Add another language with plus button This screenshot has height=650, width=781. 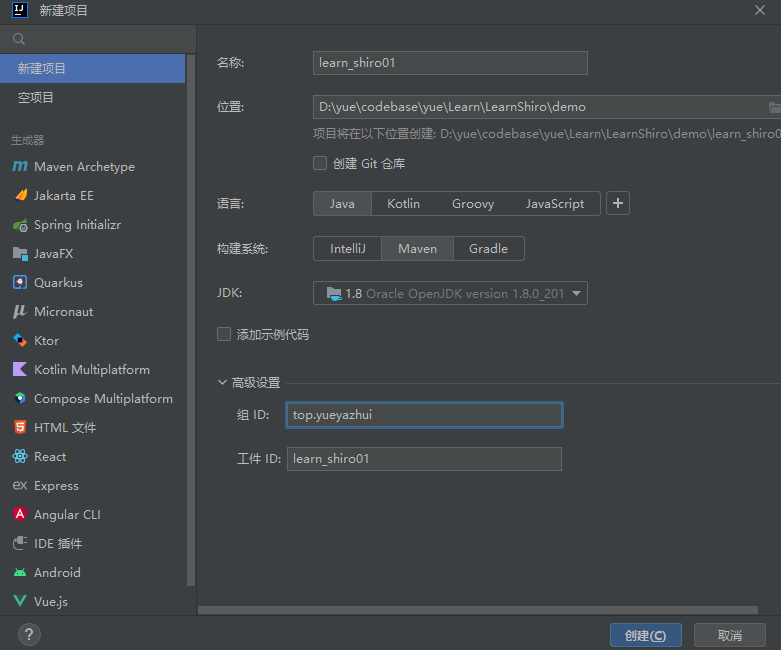point(618,203)
